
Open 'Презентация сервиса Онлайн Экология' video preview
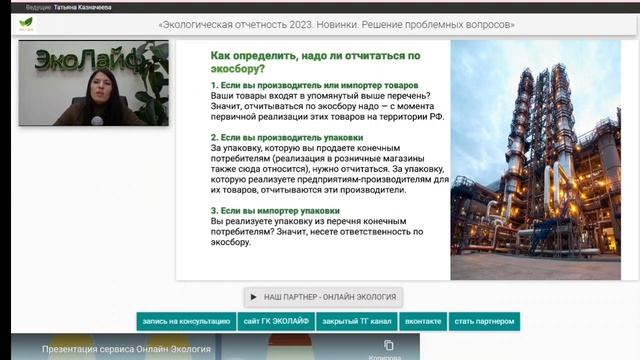click(x=215, y=347)
